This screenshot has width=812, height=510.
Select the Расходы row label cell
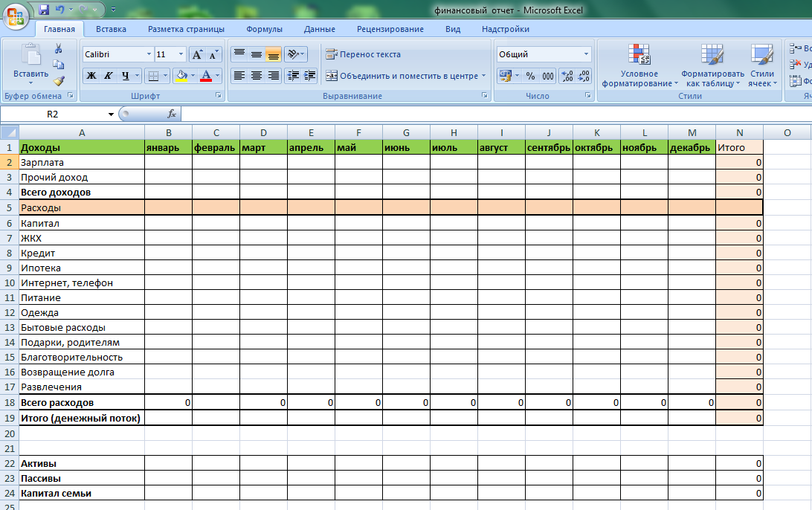tap(82, 207)
